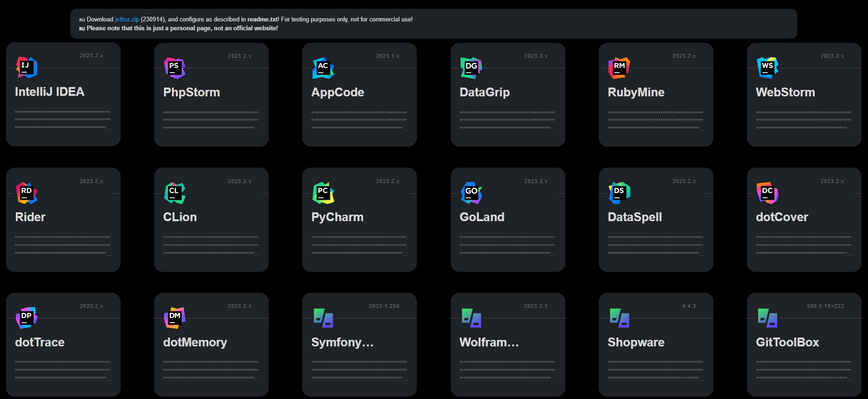868x399 pixels.
Task: Click the AppCode title
Action: (x=338, y=92)
